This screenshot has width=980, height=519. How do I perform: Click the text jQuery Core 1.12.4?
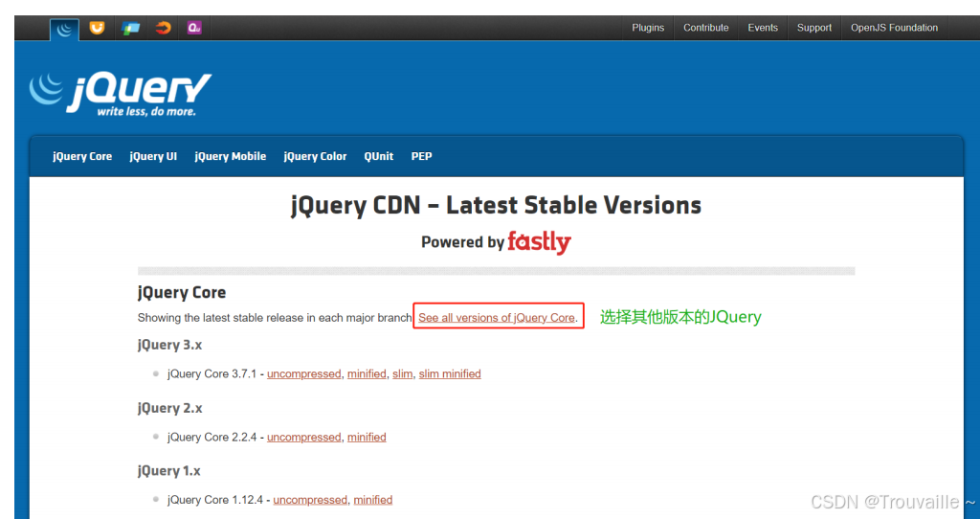tap(215, 500)
